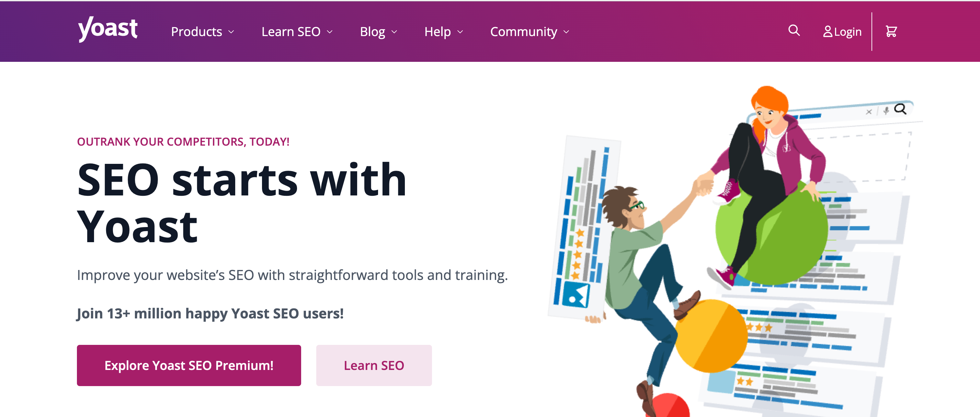Expand the Blog dropdown chevron
The height and width of the screenshot is (417, 980).
(x=394, y=32)
